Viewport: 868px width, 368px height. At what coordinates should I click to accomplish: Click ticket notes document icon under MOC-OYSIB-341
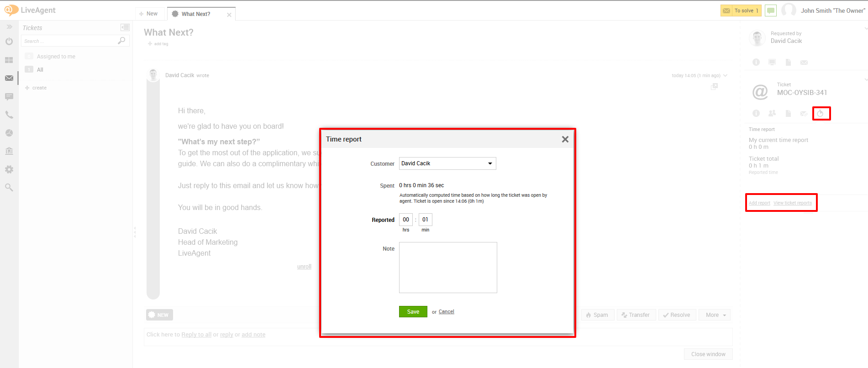click(788, 113)
